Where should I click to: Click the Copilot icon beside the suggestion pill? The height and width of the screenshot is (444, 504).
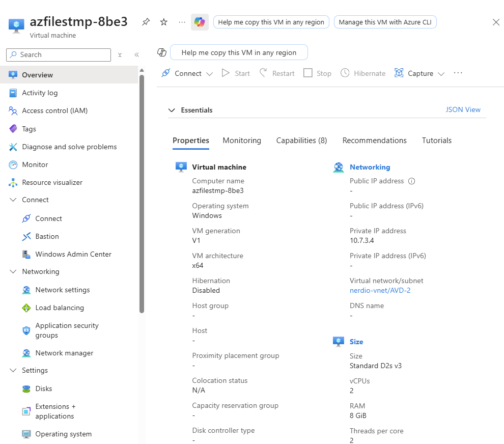tap(162, 52)
